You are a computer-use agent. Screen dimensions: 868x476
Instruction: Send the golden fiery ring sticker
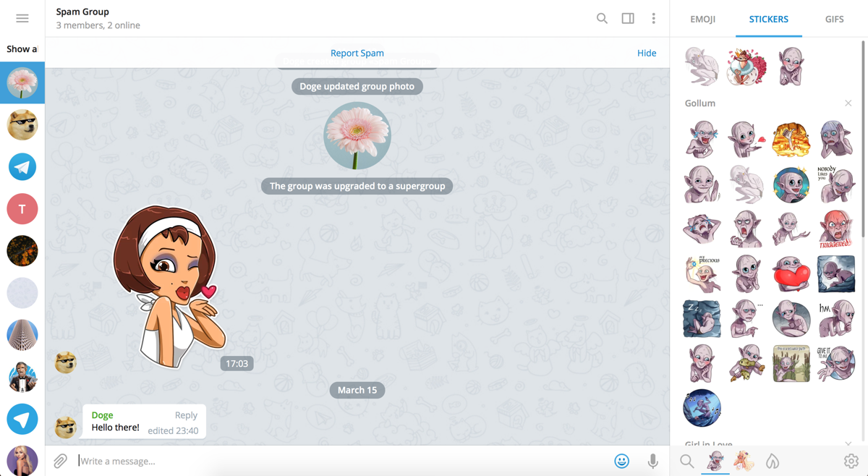click(791, 139)
